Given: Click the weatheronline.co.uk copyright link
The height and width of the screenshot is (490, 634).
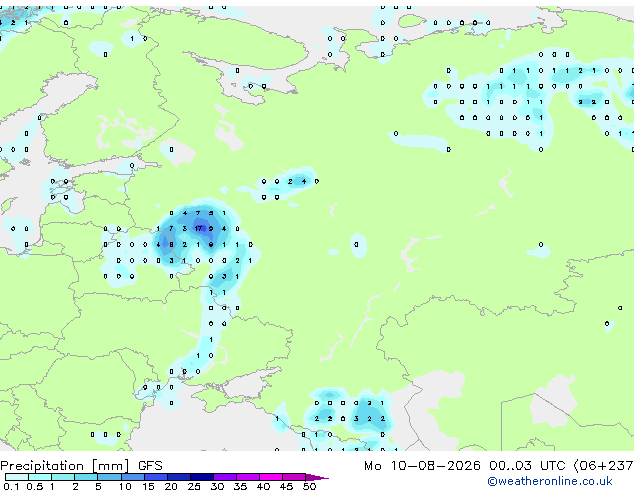Looking at the screenshot, I should tap(550, 481).
